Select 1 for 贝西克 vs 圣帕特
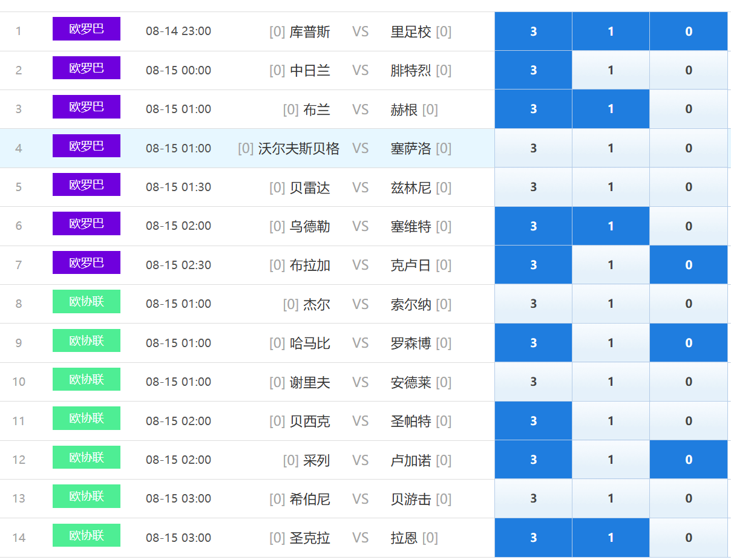This screenshot has height=560, width=731. pyautogui.click(x=611, y=421)
